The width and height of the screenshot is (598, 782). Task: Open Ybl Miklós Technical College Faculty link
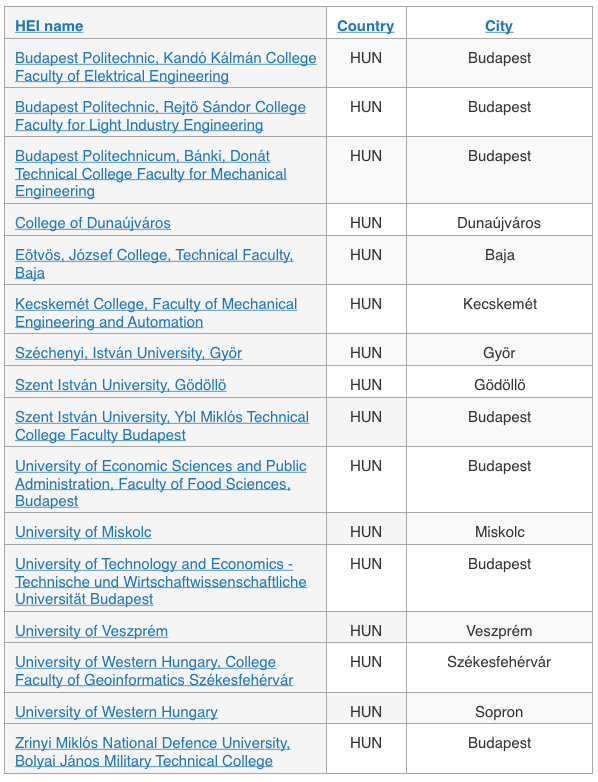[x=162, y=426]
